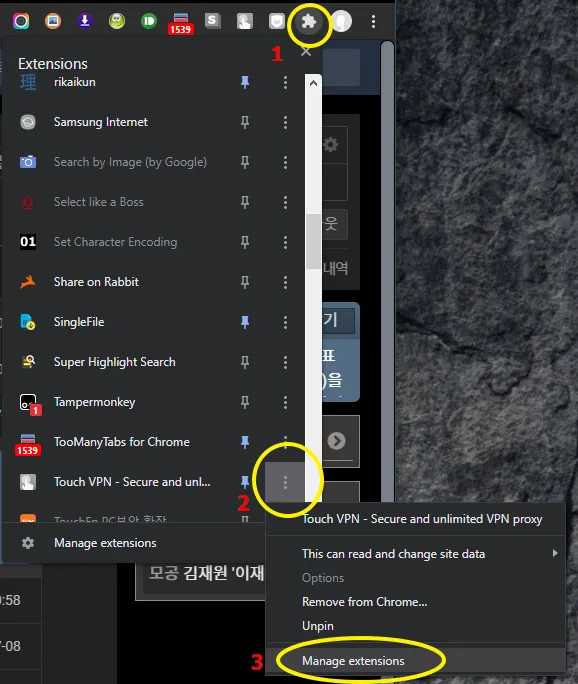Pin Share on Rabbit to toolbar
Screen dimensions: 578x684
coord(245,282)
